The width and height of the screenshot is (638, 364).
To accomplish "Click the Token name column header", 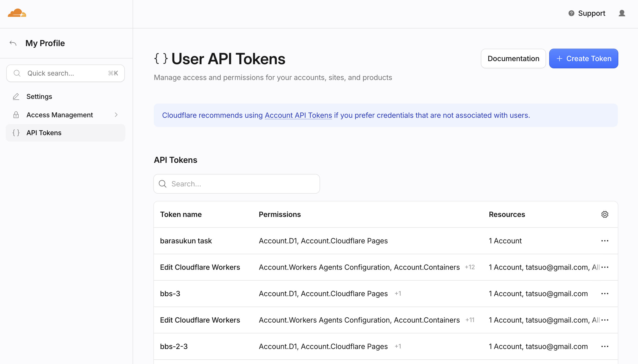I will point(181,214).
